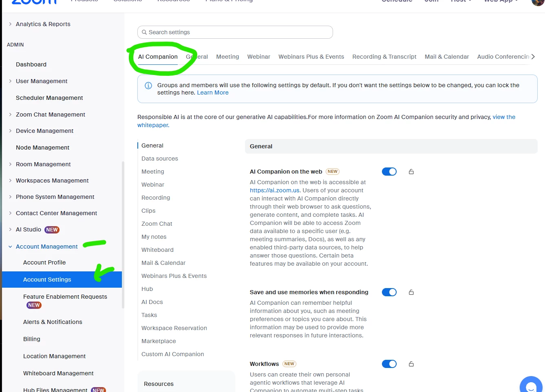545x392 pixels.
Task: Open the https://ai.zoom.us link
Action: tap(275, 190)
